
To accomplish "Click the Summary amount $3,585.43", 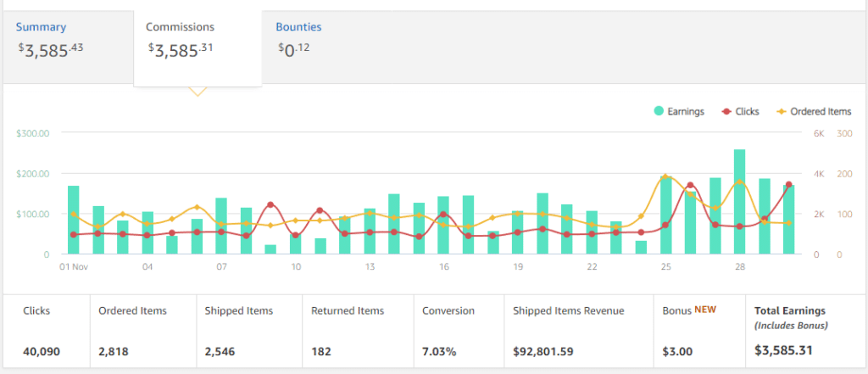I will (x=51, y=50).
